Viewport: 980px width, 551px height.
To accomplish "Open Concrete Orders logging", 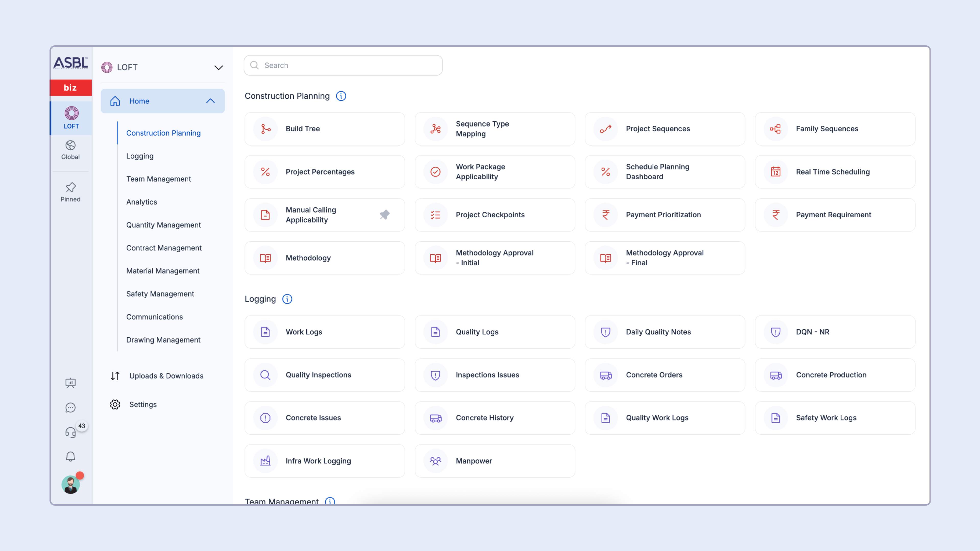I will (x=665, y=375).
